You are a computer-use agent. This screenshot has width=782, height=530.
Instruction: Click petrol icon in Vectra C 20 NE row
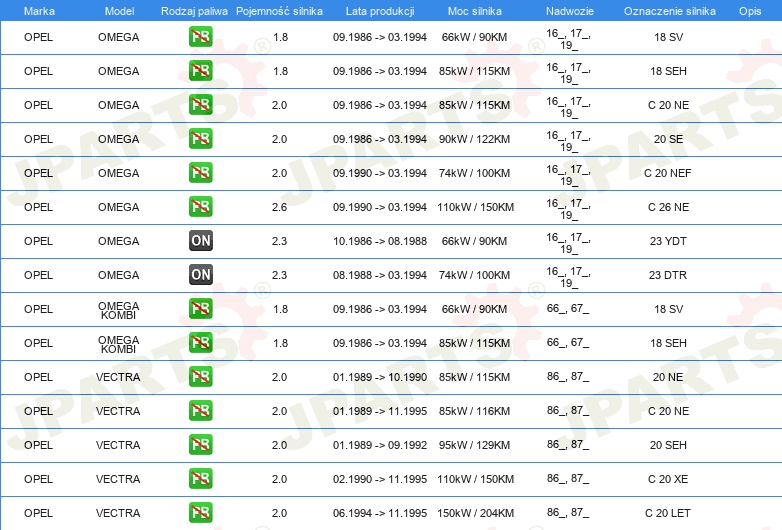click(200, 410)
